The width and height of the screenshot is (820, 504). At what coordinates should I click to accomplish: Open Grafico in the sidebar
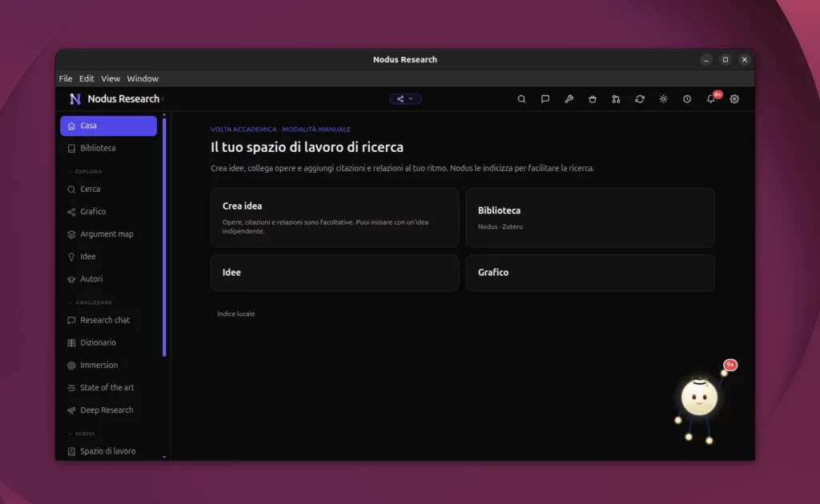pos(108,211)
